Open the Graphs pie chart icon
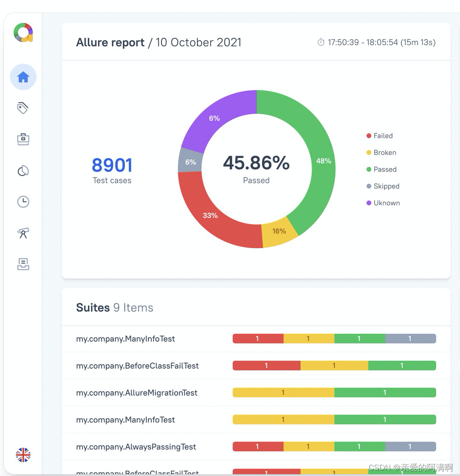 pyautogui.click(x=23, y=170)
